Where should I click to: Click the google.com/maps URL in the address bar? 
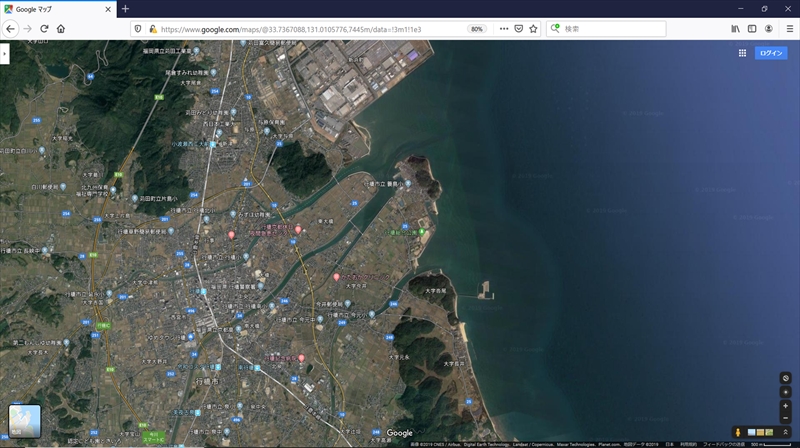click(291, 30)
